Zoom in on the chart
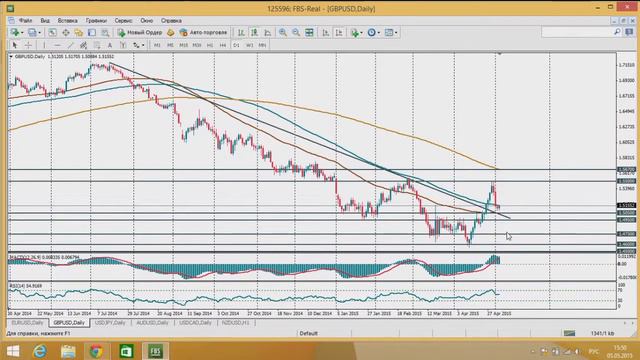This screenshot has height=360, width=640. click(282, 33)
